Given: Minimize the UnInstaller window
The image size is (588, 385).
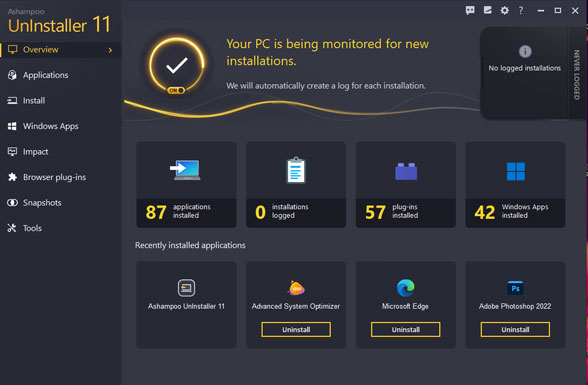Looking at the screenshot, I should (540, 10).
